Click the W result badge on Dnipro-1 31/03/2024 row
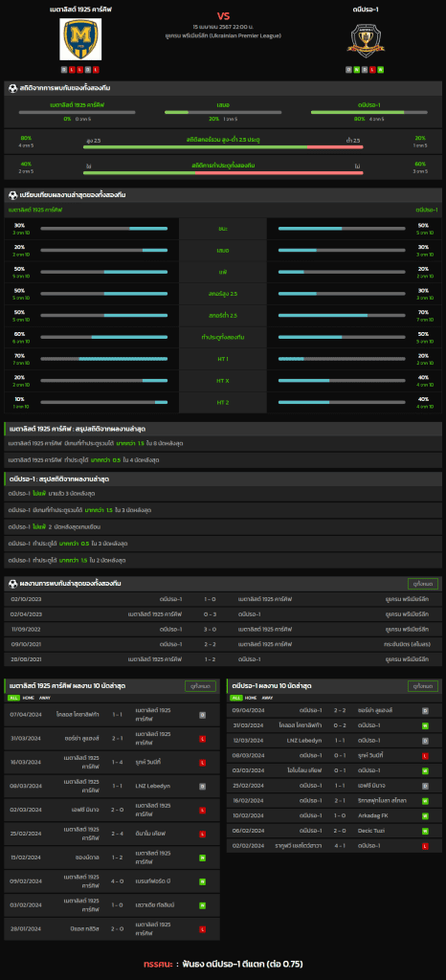 coord(425,725)
